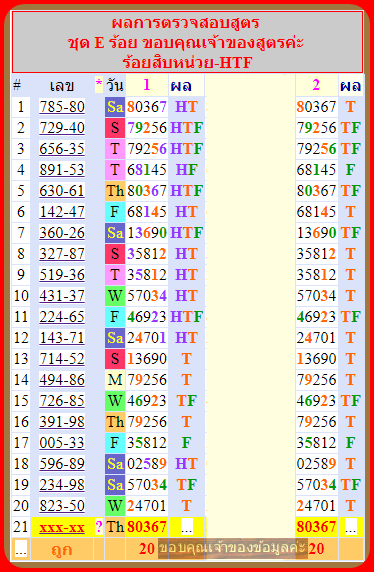Open the 729-40 number link

click(62, 128)
